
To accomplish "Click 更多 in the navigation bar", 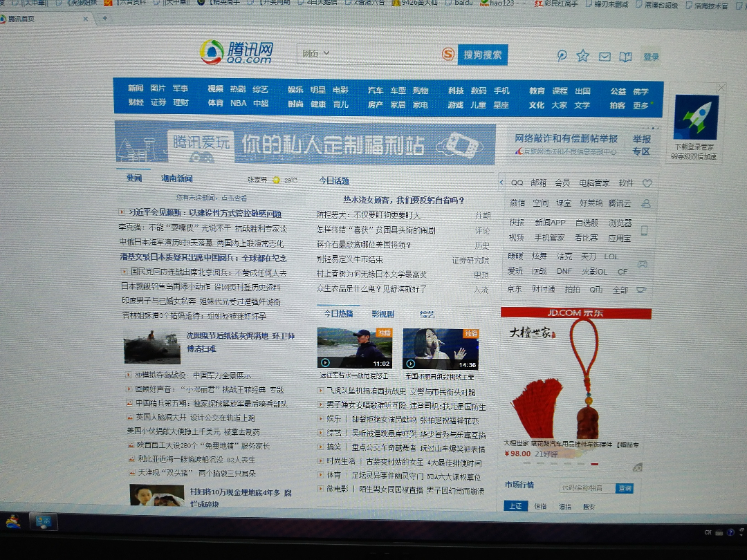I will pyautogui.click(x=640, y=106).
